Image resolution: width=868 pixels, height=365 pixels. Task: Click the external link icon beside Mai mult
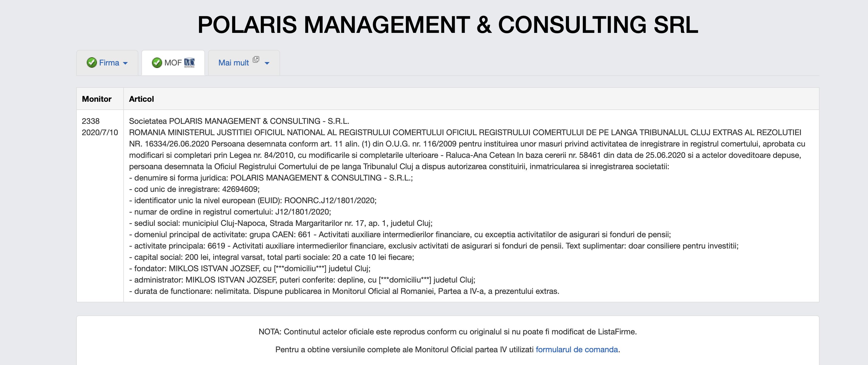pos(256,60)
